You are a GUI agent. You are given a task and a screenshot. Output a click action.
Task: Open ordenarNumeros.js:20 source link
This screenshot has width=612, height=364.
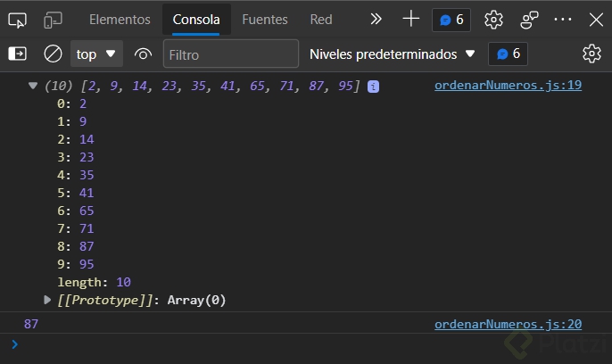(x=508, y=324)
